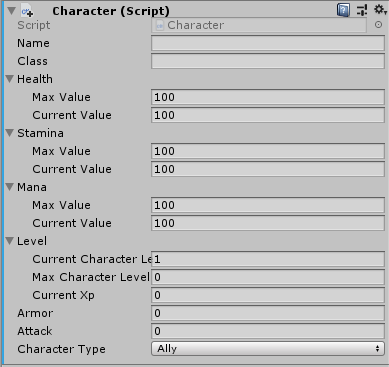Select the Mana Max Value field
Viewport: 389px width, 367px height.
click(x=268, y=205)
